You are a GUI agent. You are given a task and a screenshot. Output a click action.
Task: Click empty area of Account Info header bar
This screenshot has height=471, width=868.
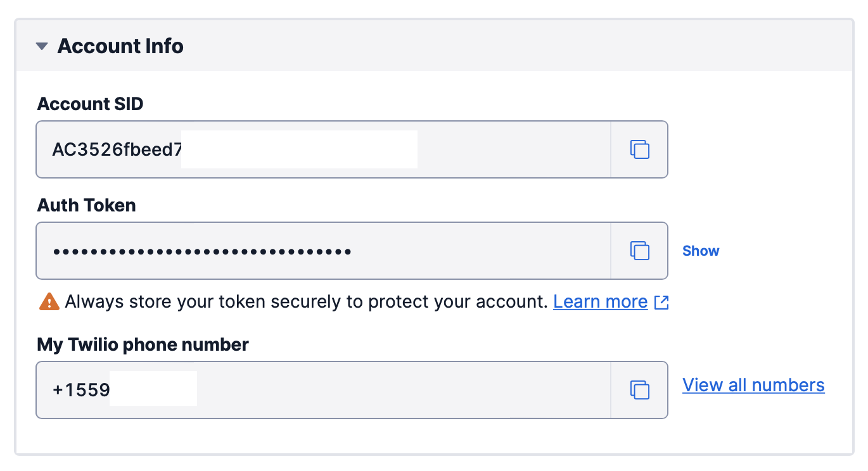(x=507, y=46)
